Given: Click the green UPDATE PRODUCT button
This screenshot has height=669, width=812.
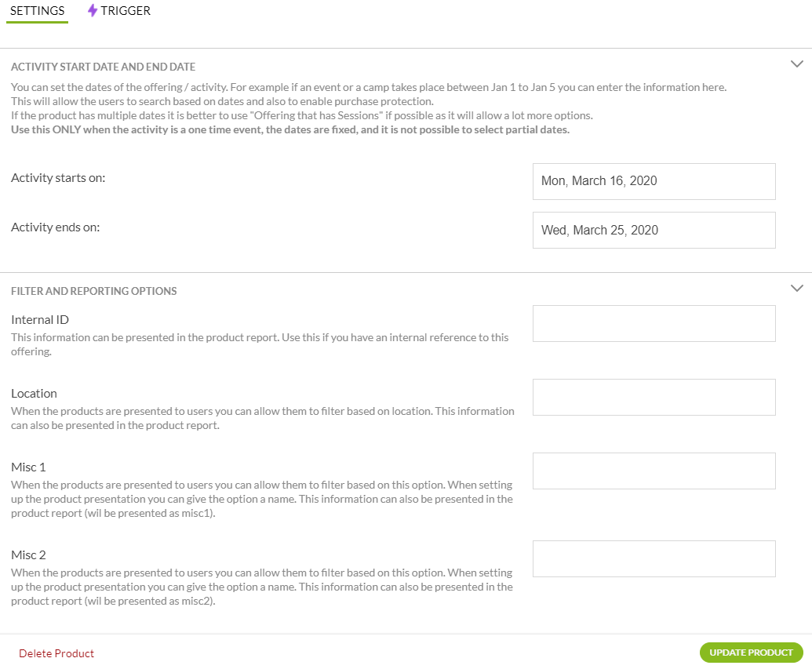Looking at the screenshot, I should coord(751,653).
